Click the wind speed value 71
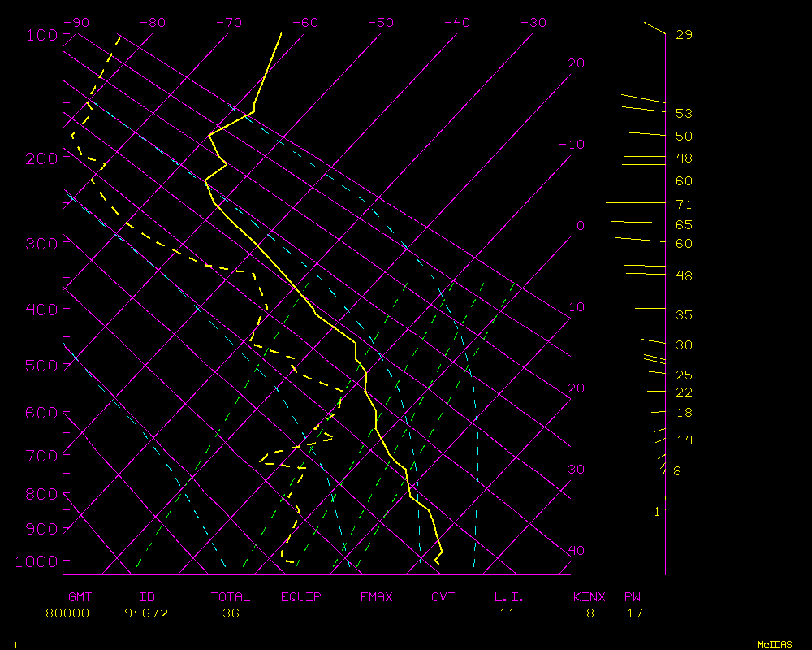This screenshot has height=650, width=812. tap(684, 205)
